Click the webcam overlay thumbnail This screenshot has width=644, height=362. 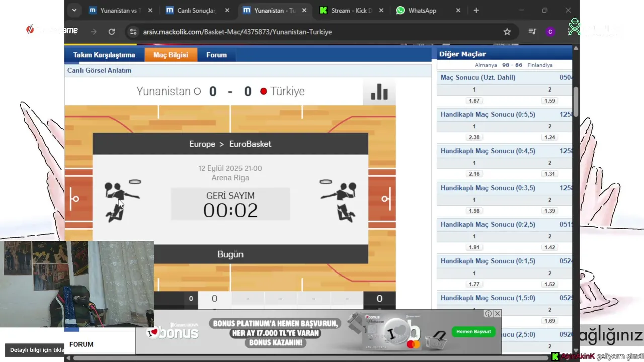click(77, 284)
